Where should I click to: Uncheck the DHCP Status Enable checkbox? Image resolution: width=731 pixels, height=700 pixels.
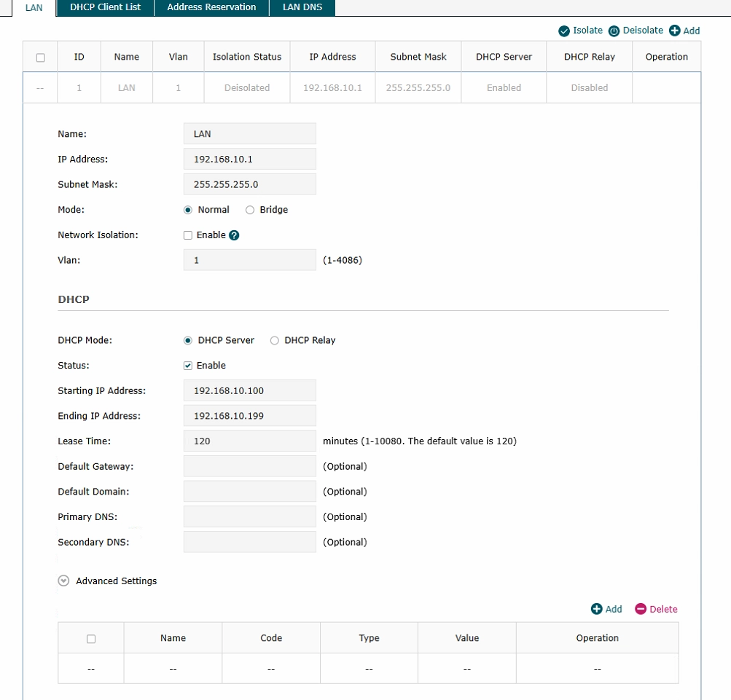[x=188, y=366]
